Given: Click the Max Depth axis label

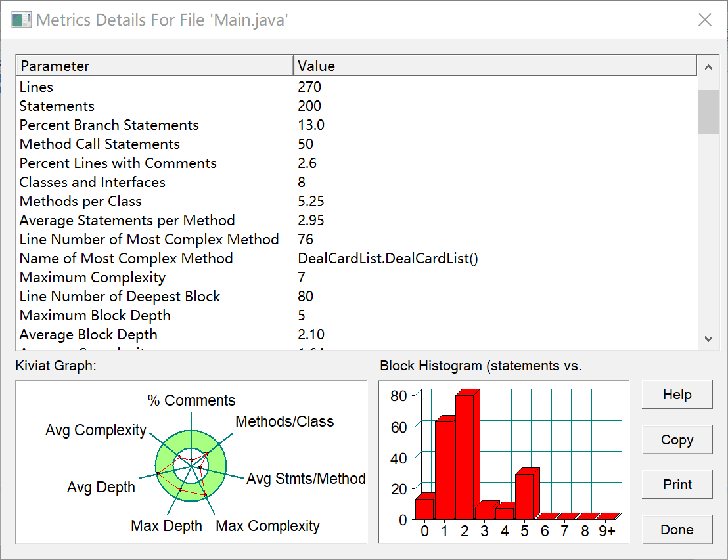Looking at the screenshot, I should click(x=167, y=526).
